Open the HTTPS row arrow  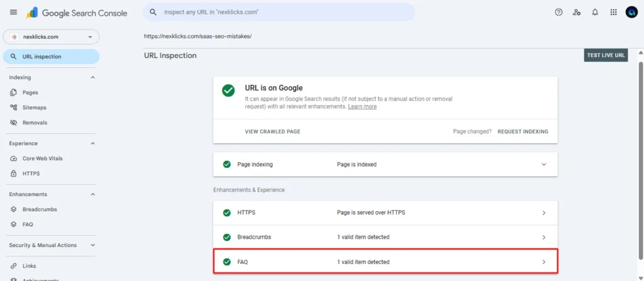coord(544,213)
